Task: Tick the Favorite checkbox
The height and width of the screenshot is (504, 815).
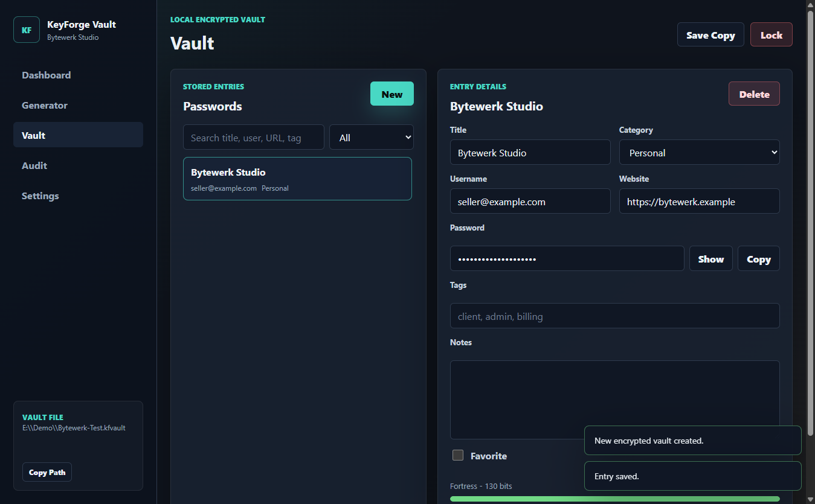Action: pos(458,455)
